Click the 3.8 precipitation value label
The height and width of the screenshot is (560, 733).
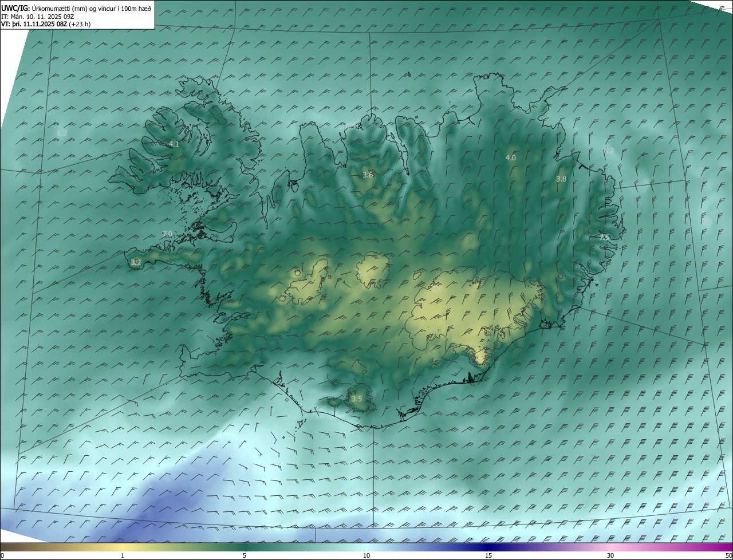pyautogui.click(x=561, y=179)
